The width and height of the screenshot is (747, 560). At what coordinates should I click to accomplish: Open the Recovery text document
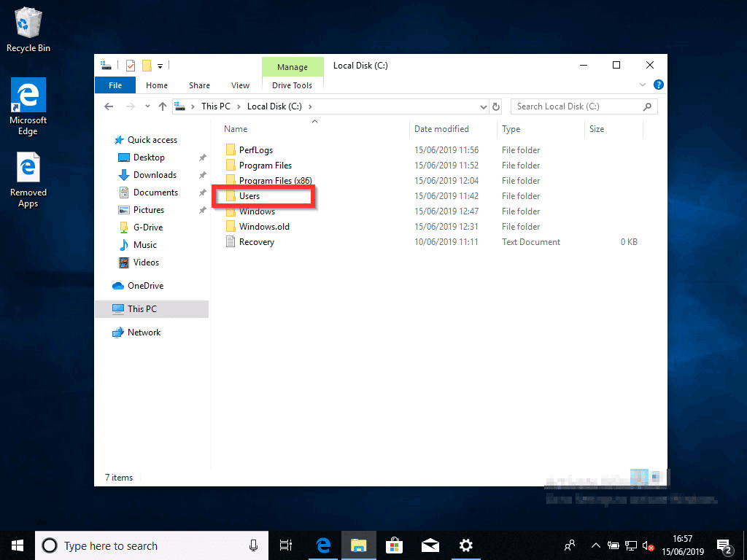pos(258,241)
